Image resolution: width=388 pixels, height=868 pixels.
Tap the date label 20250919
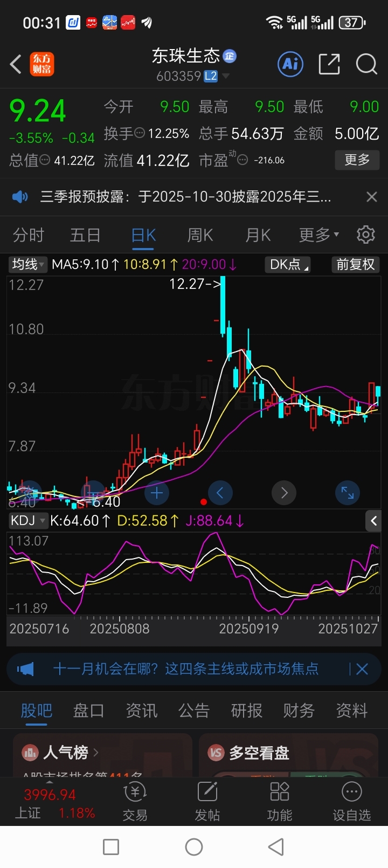249,629
